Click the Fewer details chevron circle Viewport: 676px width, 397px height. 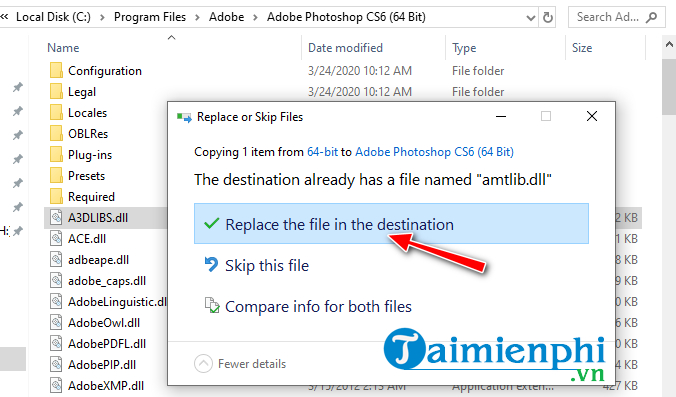pos(203,363)
